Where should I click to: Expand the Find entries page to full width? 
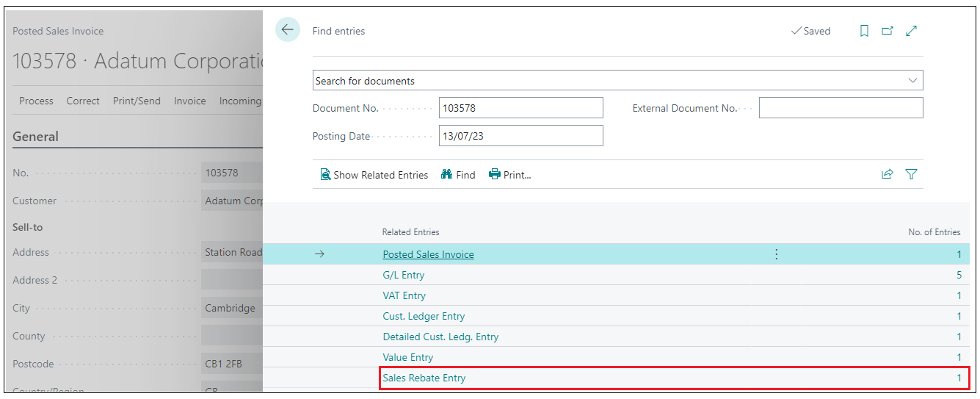(x=911, y=31)
